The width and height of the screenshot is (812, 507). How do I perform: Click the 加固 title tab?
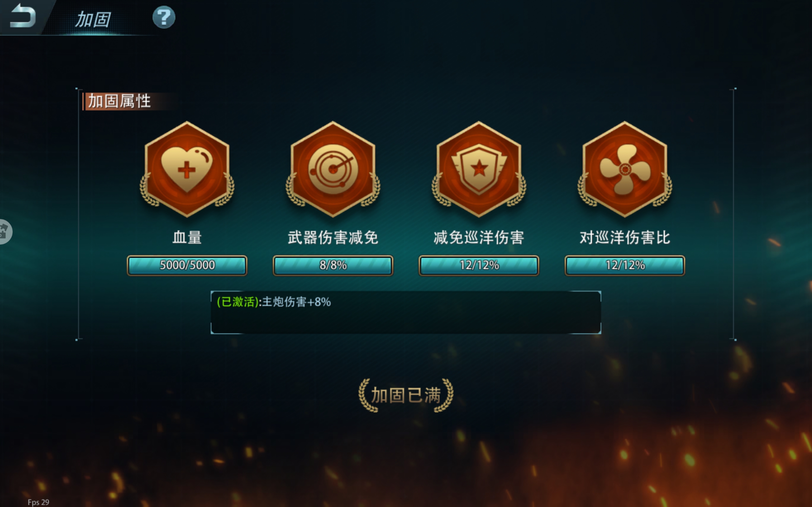pyautogui.click(x=93, y=19)
